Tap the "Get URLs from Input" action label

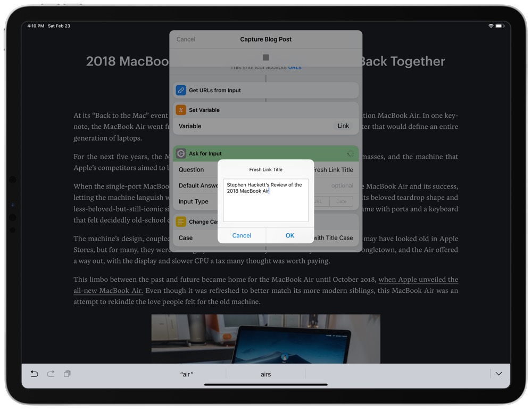point(215,91)
